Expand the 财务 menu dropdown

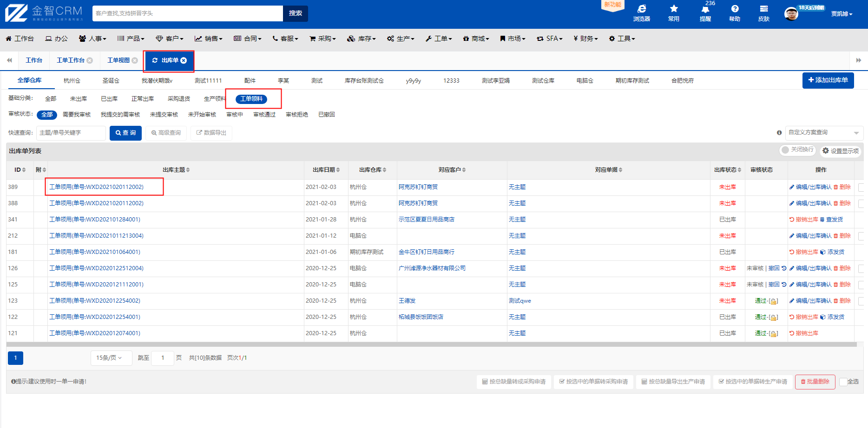point(585,39)
